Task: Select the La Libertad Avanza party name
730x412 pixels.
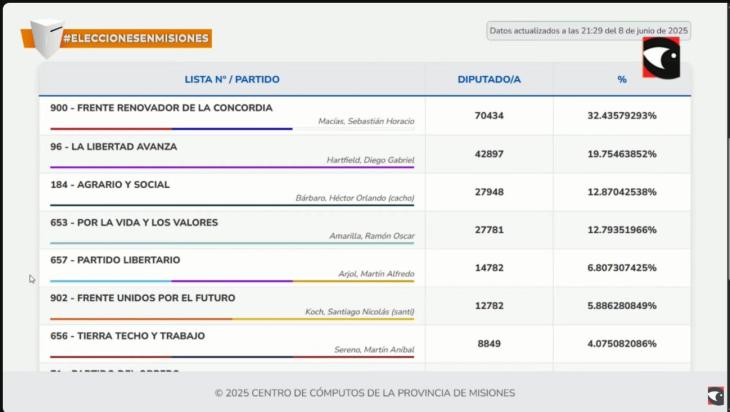Action: pyautogui.click(x=113, y=146)
